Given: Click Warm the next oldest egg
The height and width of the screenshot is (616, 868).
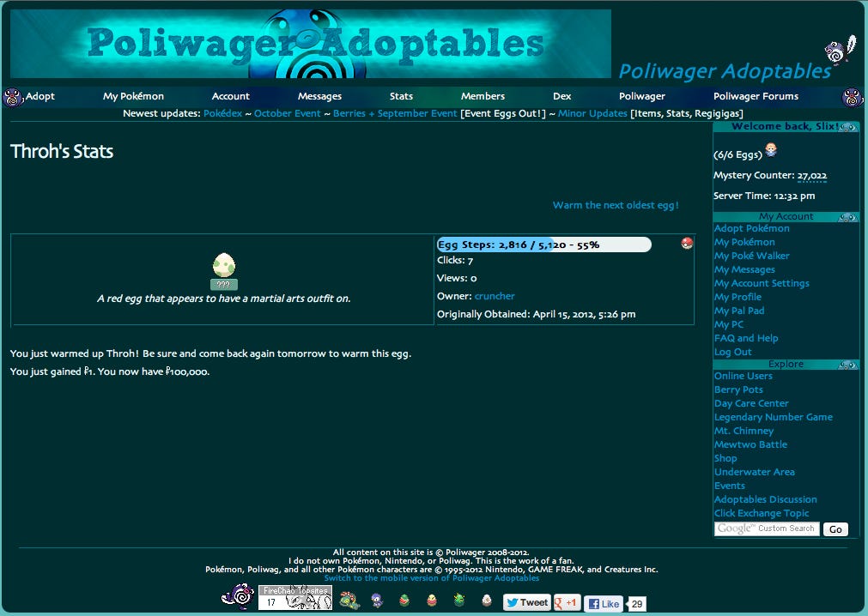Looking at the screenshot, I should (x=616, y=205).
